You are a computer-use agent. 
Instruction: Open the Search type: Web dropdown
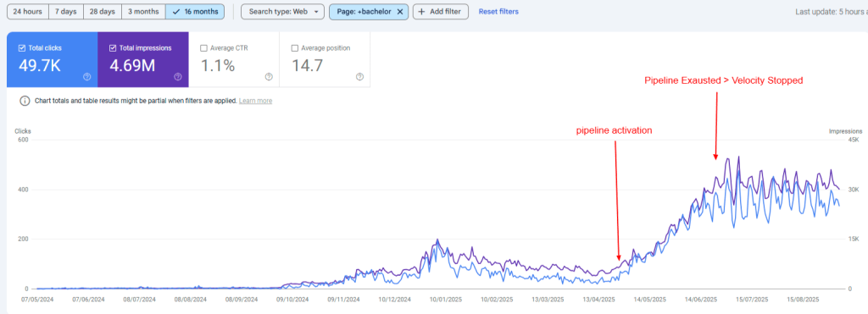pos(282,12)
